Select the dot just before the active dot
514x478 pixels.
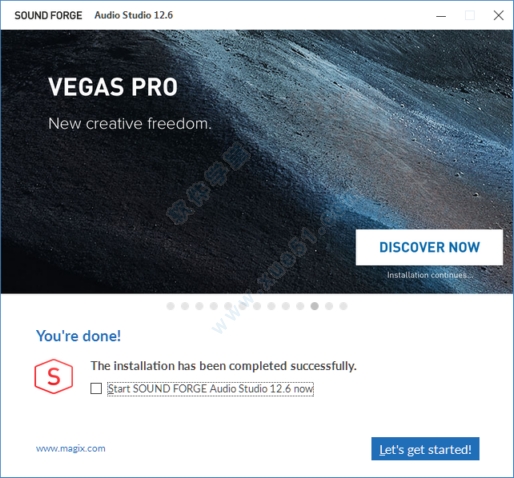(300, 306)
